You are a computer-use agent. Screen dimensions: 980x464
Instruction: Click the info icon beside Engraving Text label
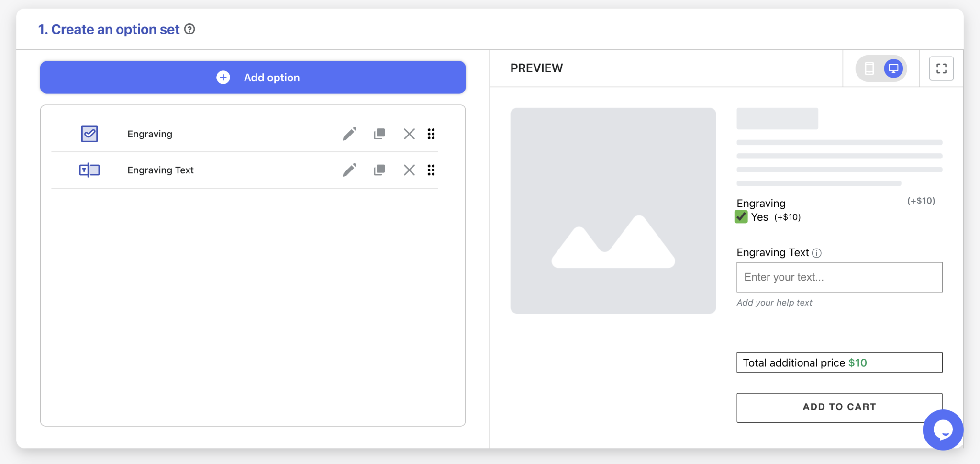pyautogui.click(x=817, y=253)
